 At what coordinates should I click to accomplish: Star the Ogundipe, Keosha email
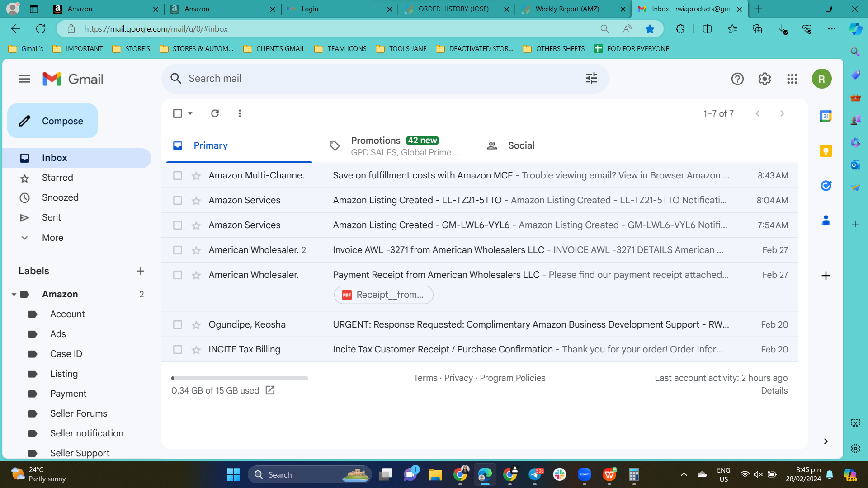click(196, 325)
